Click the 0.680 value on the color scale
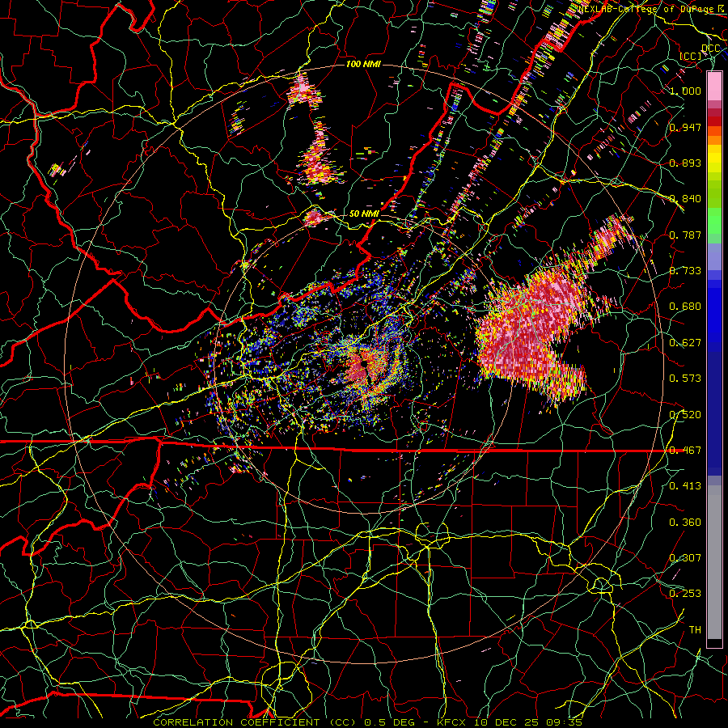Screen dimensions: 728x728 click(x=685, y=307)
